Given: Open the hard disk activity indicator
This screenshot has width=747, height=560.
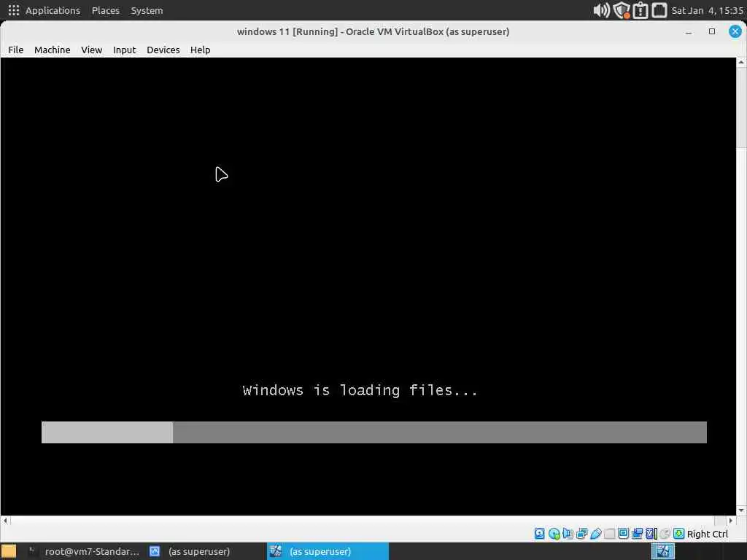Looking at the screenshot, I should (x=539, y=534).
